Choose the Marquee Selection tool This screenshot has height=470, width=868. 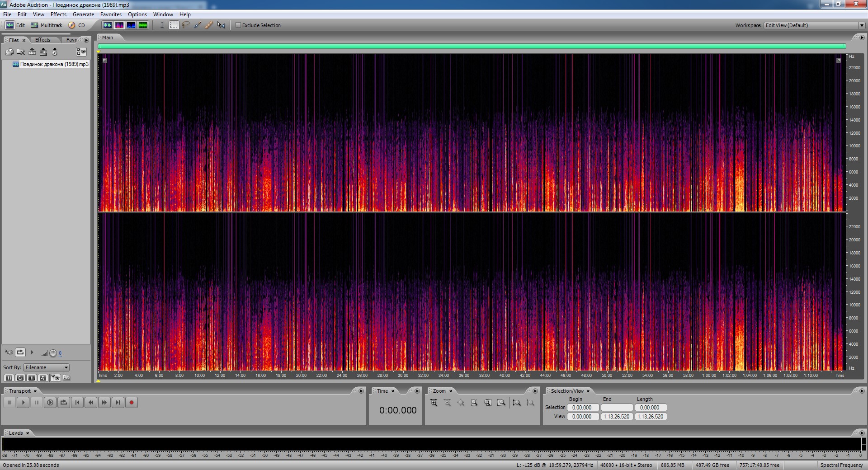(x=174, y=25)
